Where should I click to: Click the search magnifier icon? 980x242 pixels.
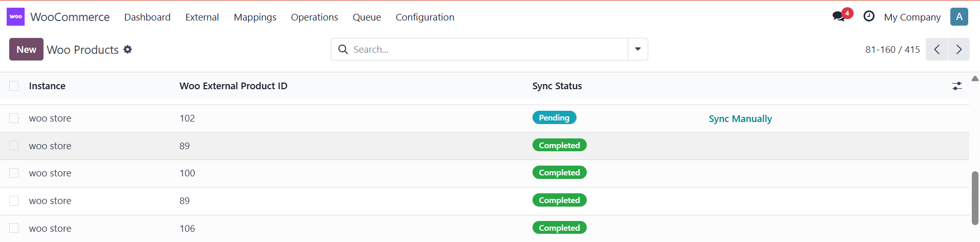[x=343, y=49]
